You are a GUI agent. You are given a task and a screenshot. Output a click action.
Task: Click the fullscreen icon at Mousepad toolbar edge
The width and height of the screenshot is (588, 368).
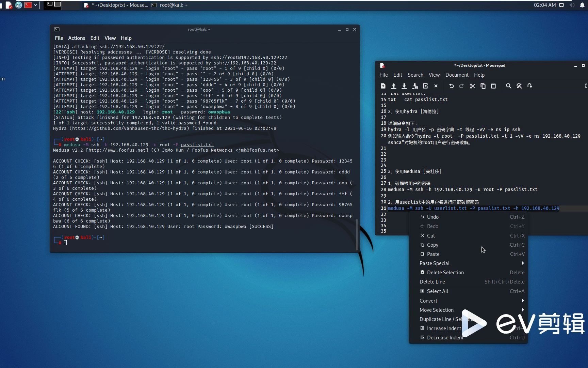click(x=586, y=86)
